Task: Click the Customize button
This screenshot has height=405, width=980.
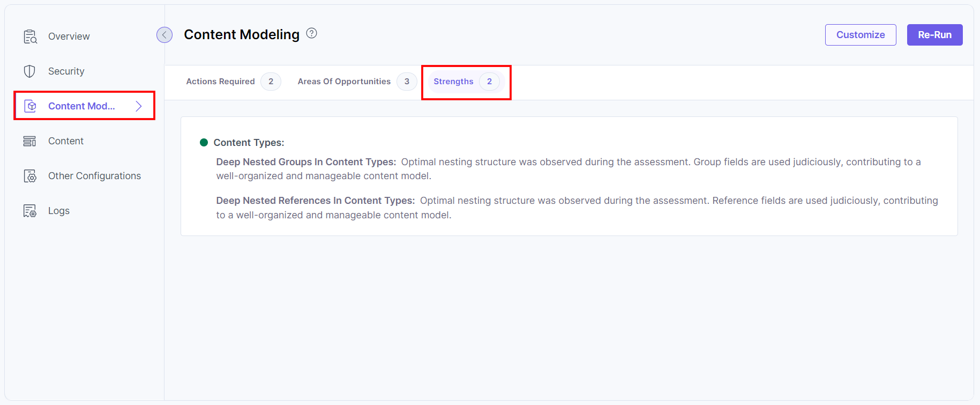Action: [x=861, y=35]
